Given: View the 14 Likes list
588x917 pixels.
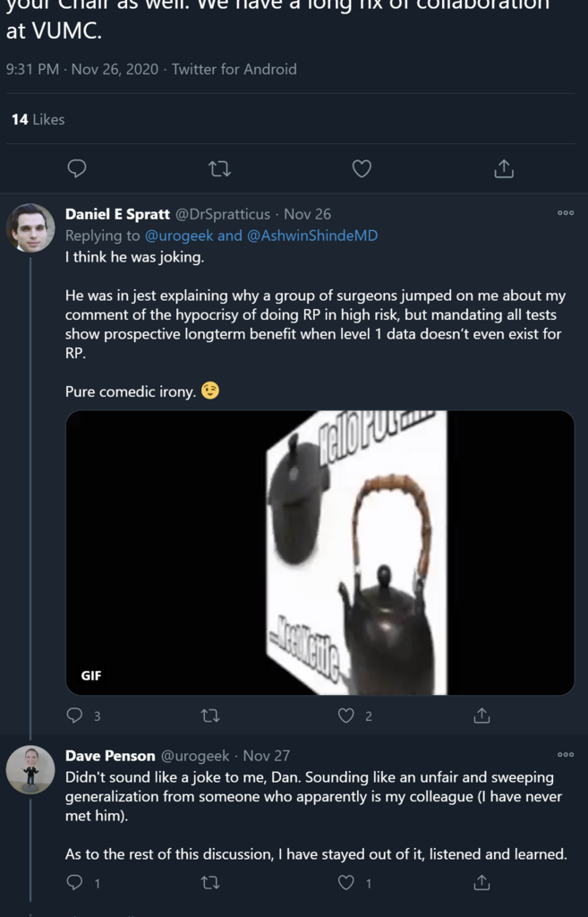Looking at the screenshot, I should pos(38,119).
